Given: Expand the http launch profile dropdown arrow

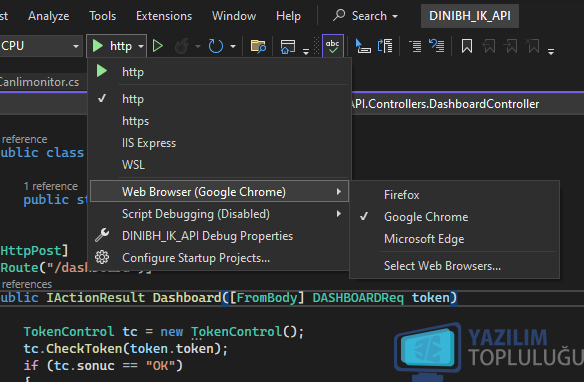Looking at the screenshot, I should (141, 47).
